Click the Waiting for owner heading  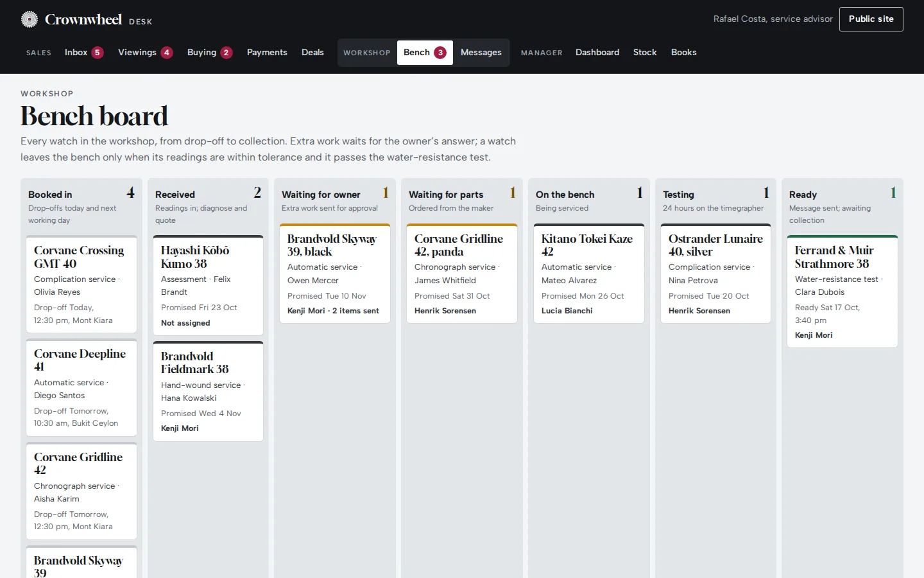pos(321,195)
